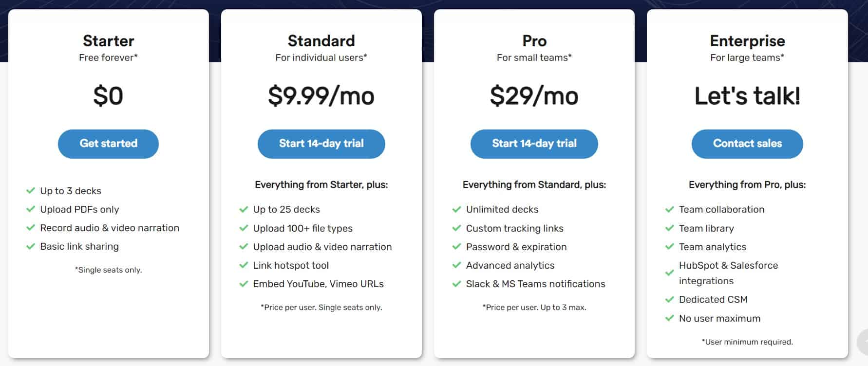This screenshot has height=366, width=868.
Task: Select the Starter plan heading
Action: pos(108,41)
